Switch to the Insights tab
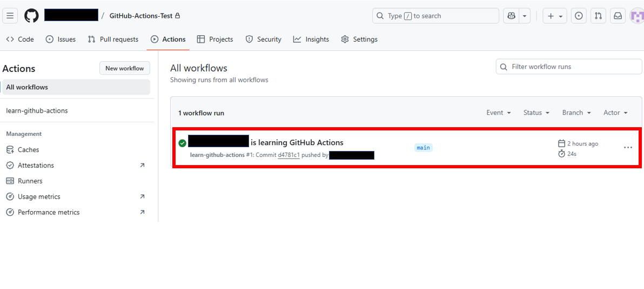 click(311, 39)
